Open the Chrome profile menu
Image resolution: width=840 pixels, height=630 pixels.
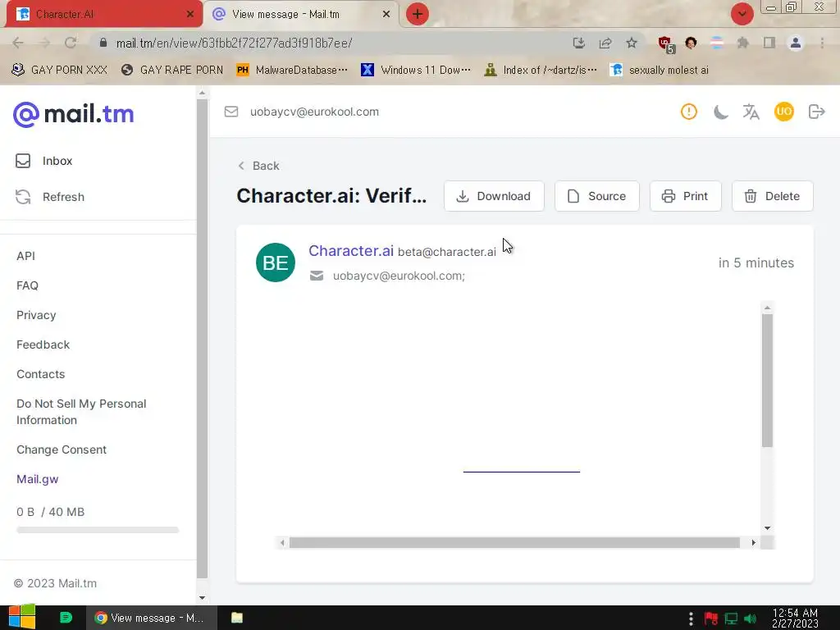pyautogui.click(x=796, y=43)
